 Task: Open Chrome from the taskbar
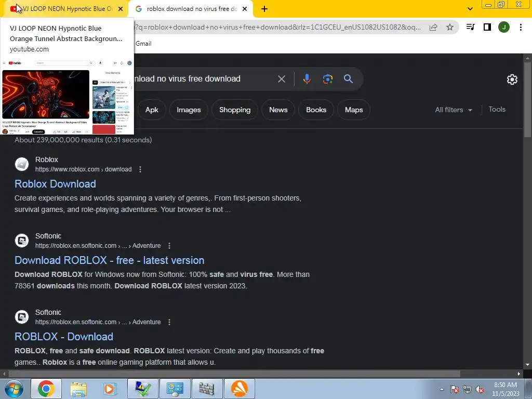click(46, 389)
